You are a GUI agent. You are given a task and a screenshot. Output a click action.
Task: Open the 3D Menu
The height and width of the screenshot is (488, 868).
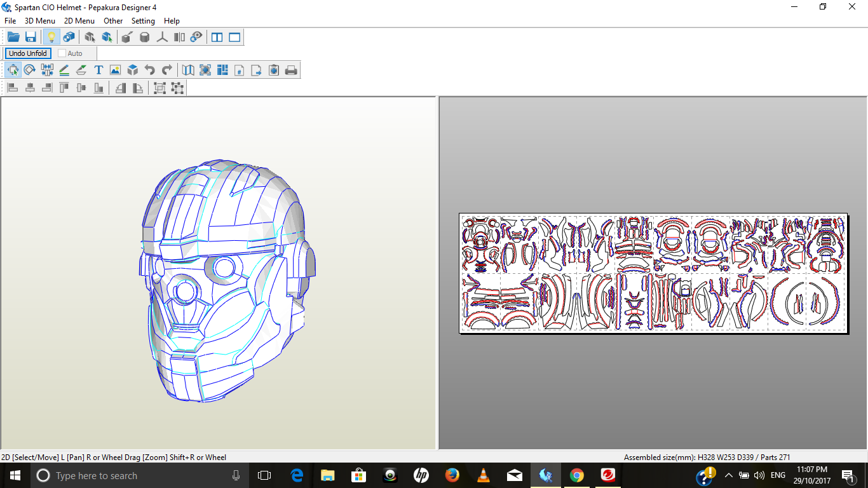pyautogui.click(x=39, y=21)
